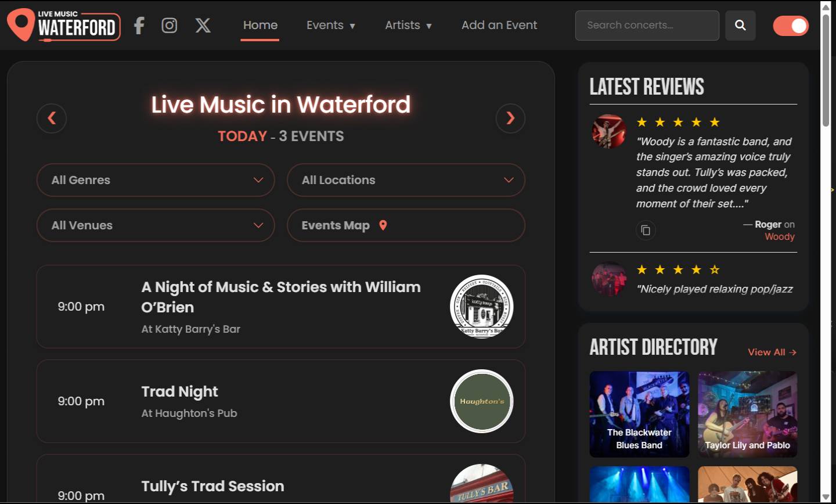The image size is (836, 504).
Task: Open the All Locations dropdown
Action: (x=406, y=180)
